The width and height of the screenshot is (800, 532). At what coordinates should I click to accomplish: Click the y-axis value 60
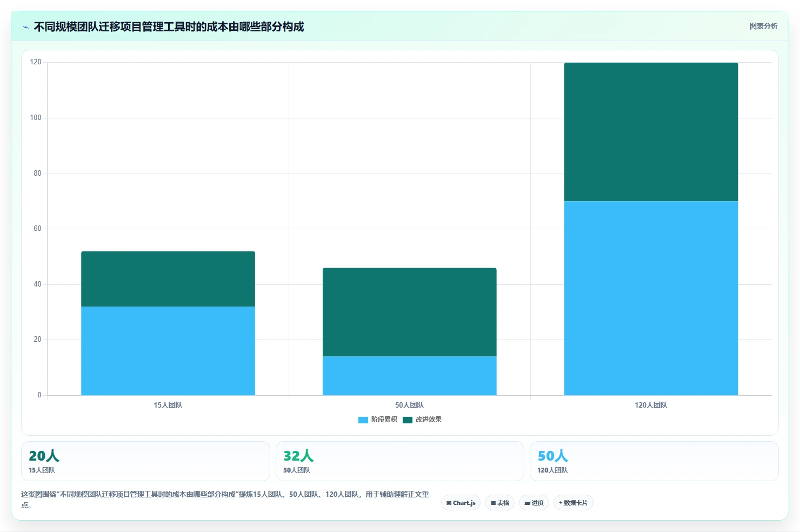[37, 229]
